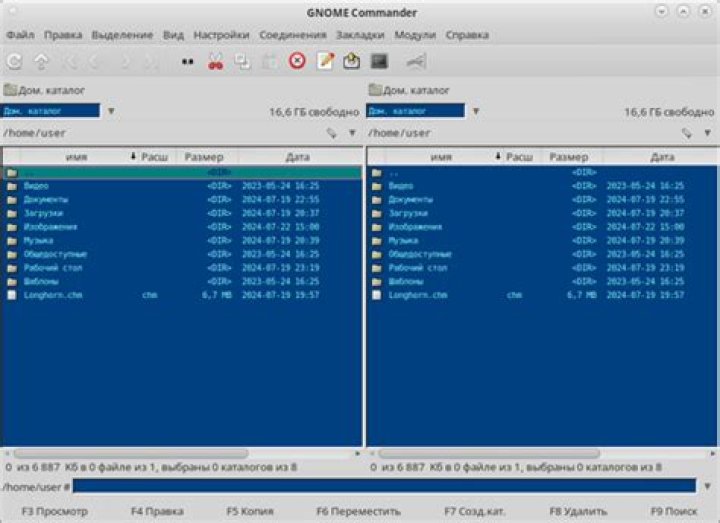Image resolution: width=720 pixels, height=523 pixels.
Task: Click the remote connection toolbar icon
Action: [x=416, y=61]
